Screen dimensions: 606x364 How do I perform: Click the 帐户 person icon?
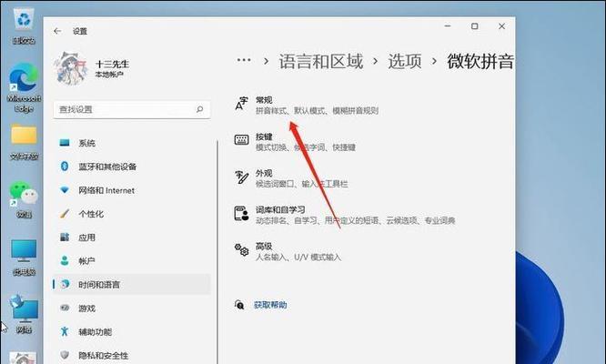65,261
